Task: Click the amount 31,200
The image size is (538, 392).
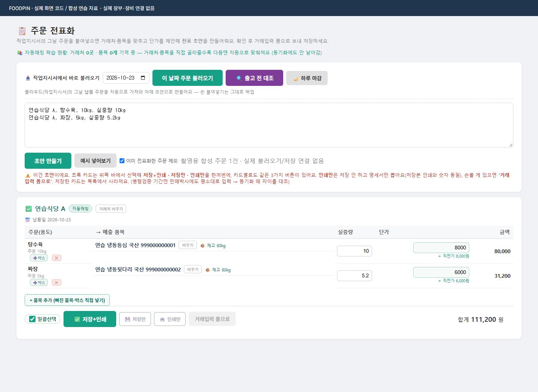Action: tap(503, 276)
